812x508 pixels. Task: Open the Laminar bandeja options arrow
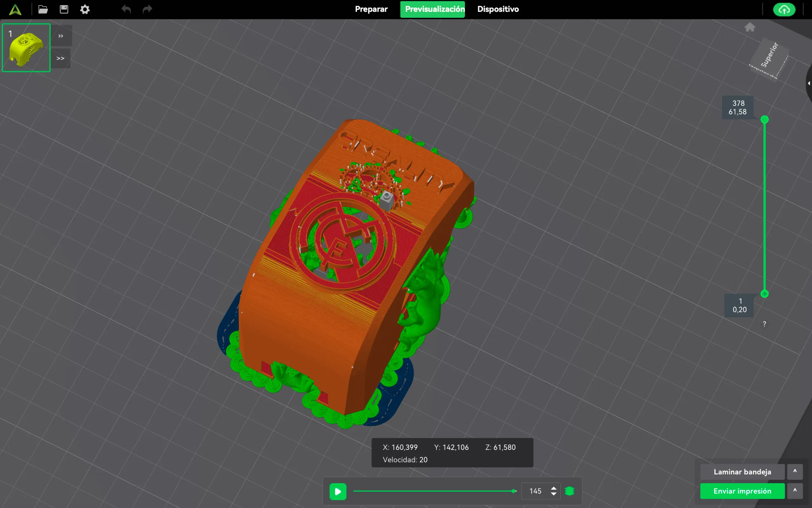(x=795, y=472)
